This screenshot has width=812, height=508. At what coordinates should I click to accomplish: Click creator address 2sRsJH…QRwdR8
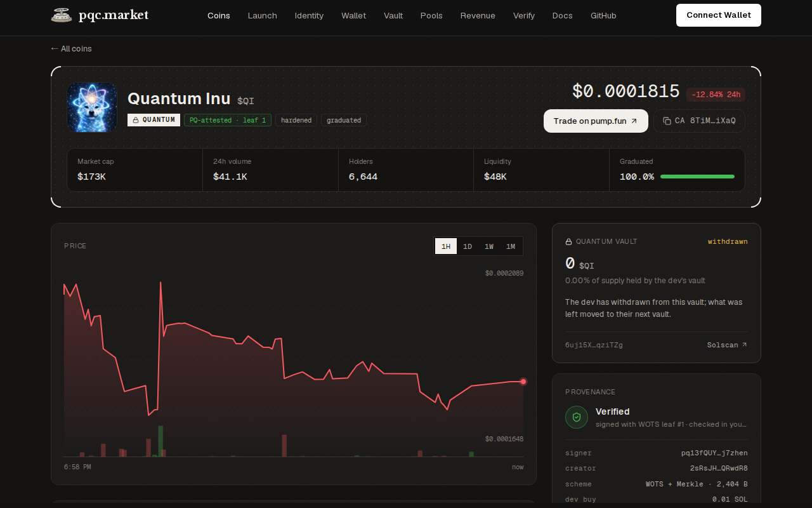[x=719, y=468]
